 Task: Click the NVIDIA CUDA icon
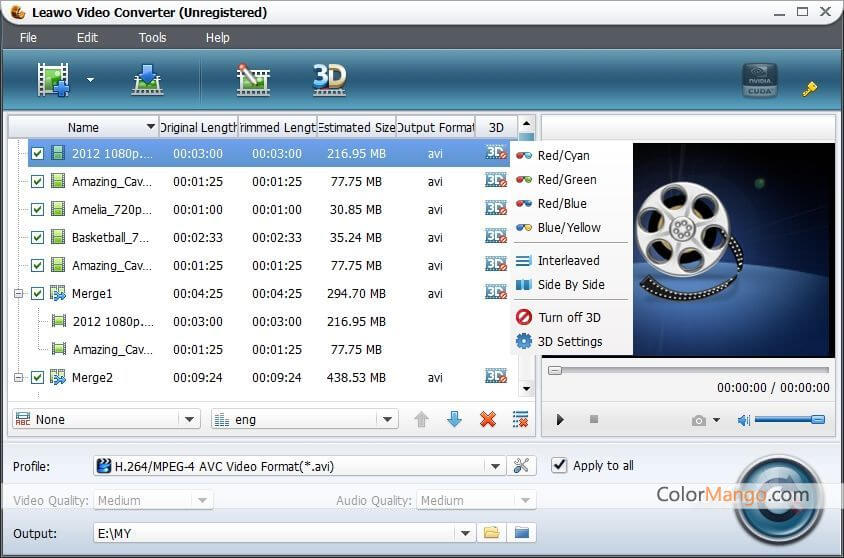tap(759, 80)
